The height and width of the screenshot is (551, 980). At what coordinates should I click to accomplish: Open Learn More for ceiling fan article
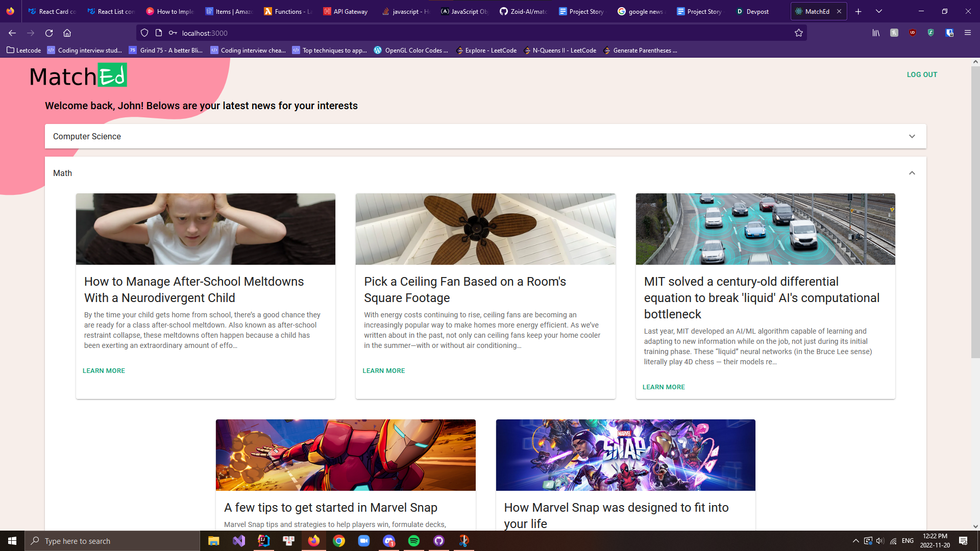coord(384,371)
